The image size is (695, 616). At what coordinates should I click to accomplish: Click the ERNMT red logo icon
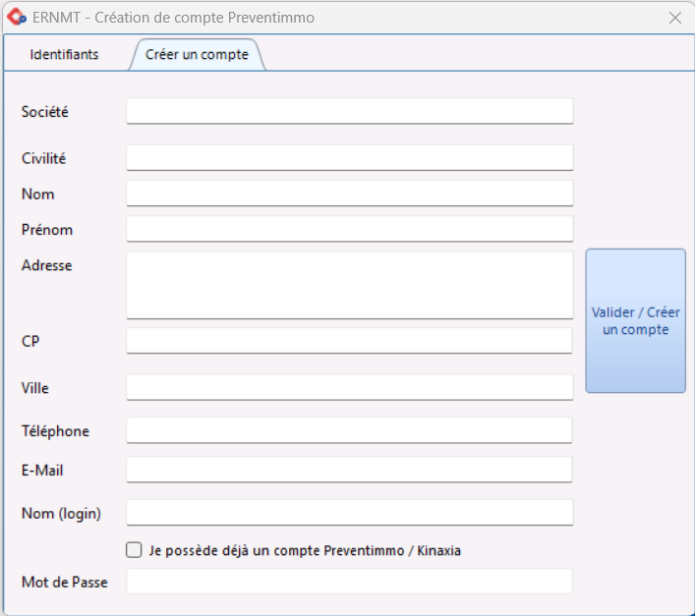click(x=17, y=18)
